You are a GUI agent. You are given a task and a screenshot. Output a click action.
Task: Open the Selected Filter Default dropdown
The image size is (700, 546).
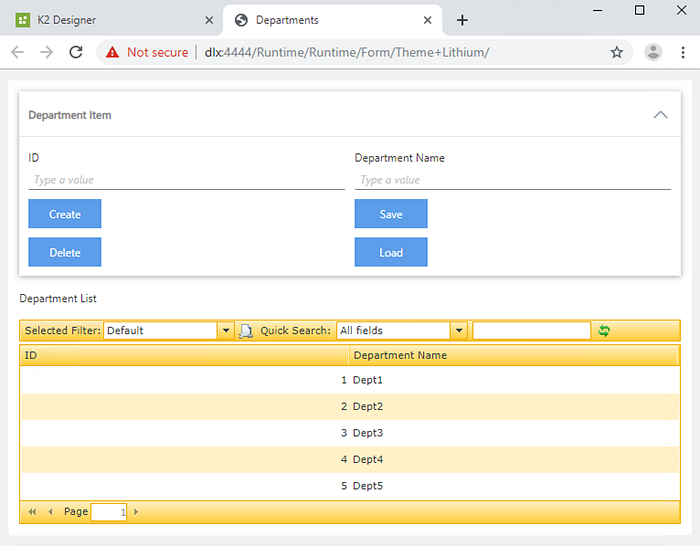point(226,331)
